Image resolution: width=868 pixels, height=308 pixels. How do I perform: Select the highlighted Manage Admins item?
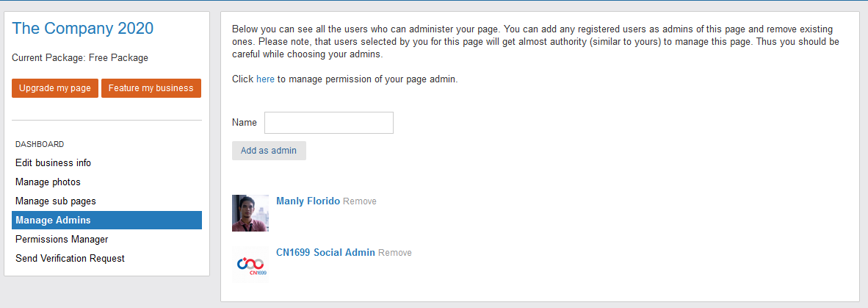click(53, 221)
